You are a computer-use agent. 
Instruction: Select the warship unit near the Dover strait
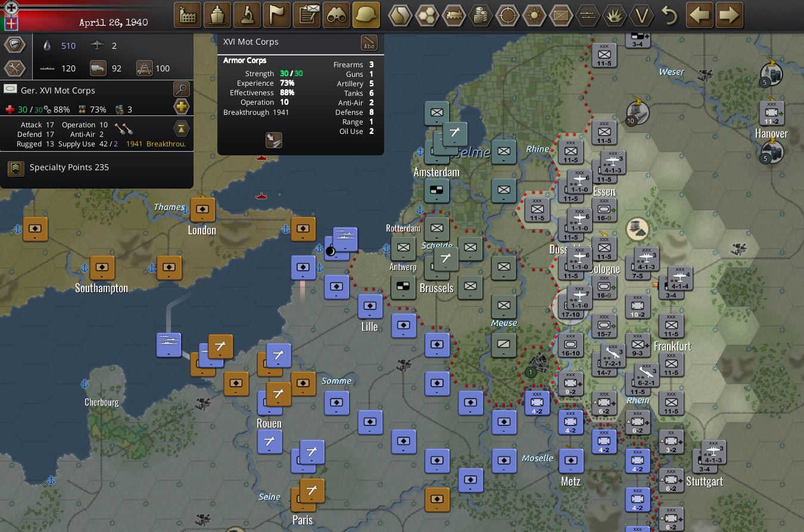pos(345,239)
